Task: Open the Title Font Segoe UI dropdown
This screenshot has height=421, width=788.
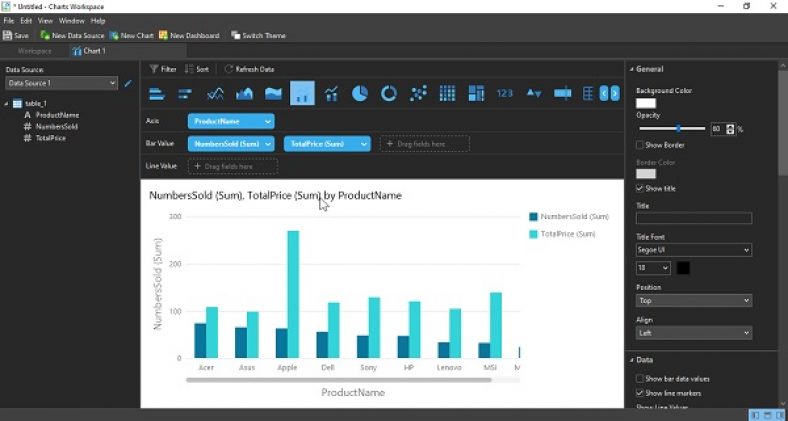Action: tap(693, 249)
